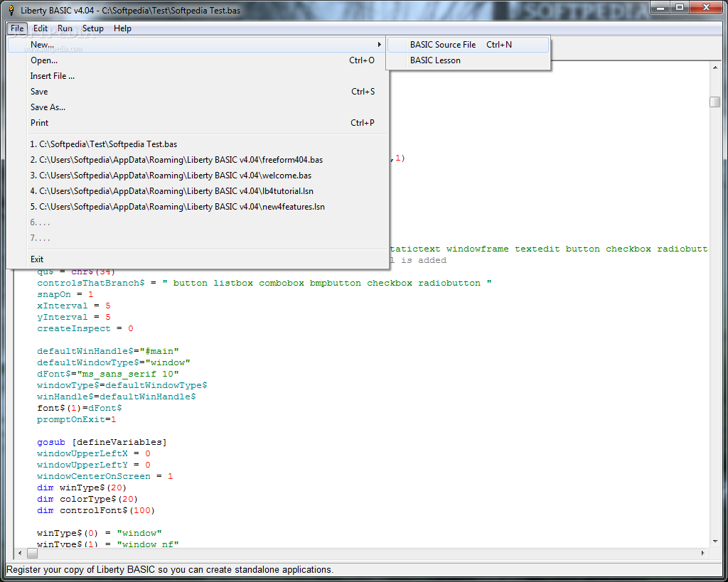Open recent file welcome.bas
The height and width of the screenshot is (582, 728).
click(x=198, y=176)
